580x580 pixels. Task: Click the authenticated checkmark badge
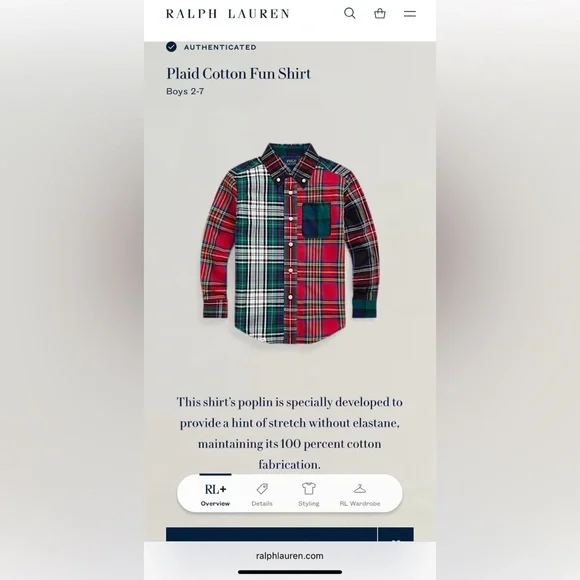[x=171, y=47]
